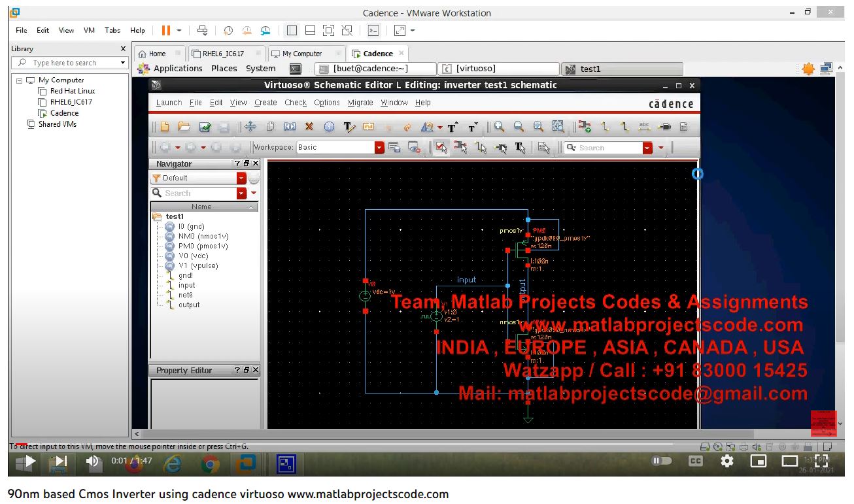Select the Stretch/Move arrows tool icon
The width and height of the screenshot is (854, 504).
[250, 127]
